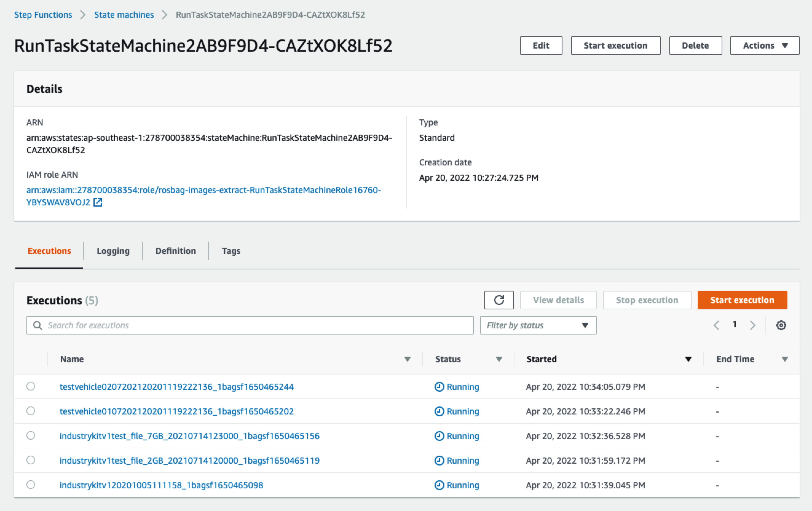Select radio for industrykitv1test_file_2GB execution
This screenshot has height=511, width=812.
[31, 460]
